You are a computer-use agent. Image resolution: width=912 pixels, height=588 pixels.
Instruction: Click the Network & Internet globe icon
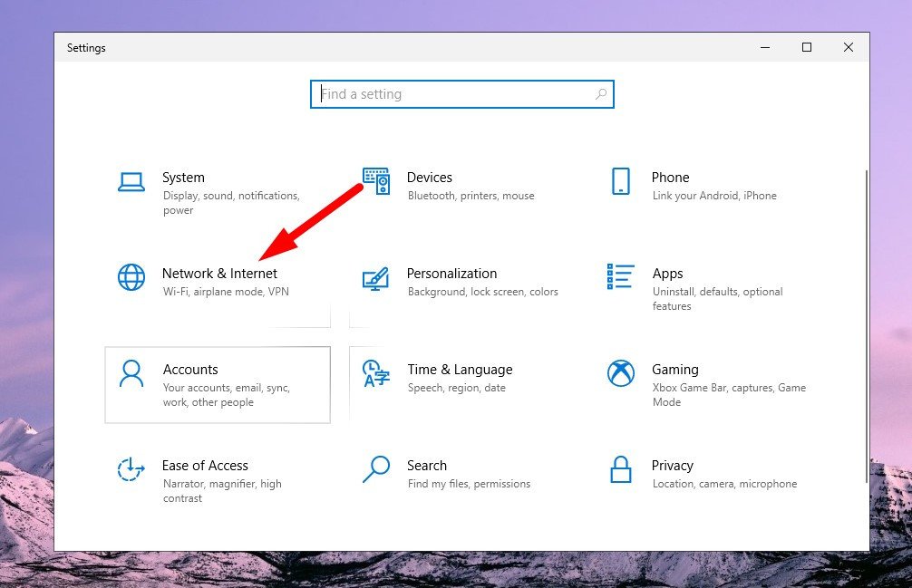131,277
